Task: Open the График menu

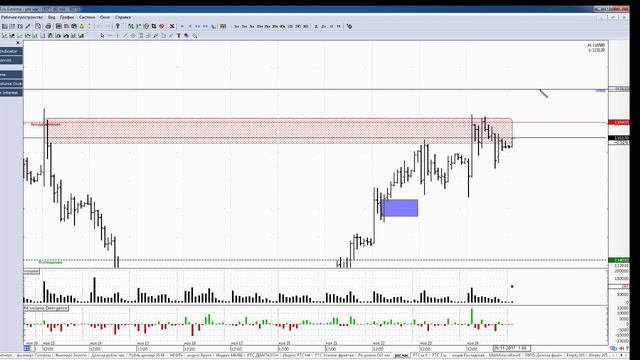Action: [x=67, y=17]
